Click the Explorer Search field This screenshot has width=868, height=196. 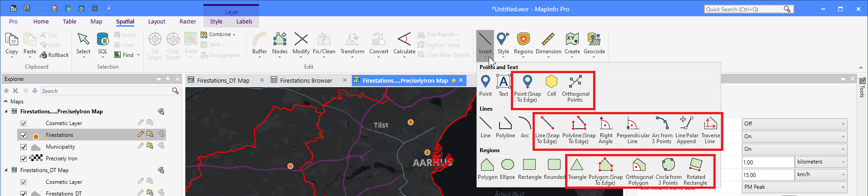tap(110, 91)
